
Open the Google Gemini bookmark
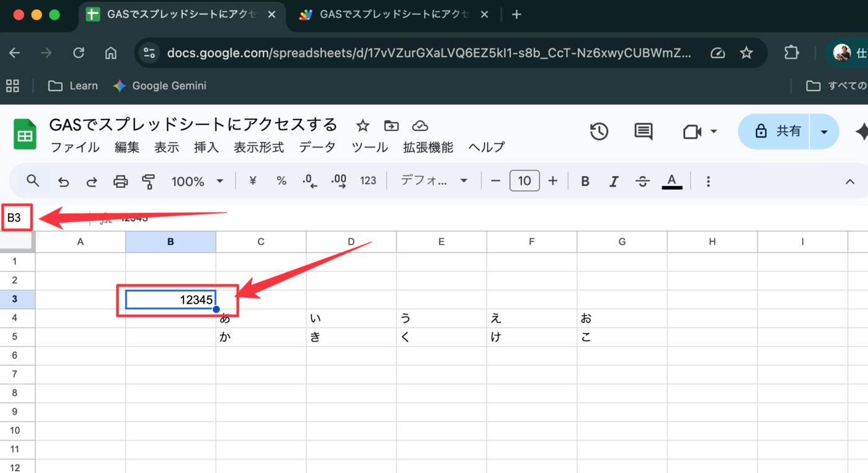pos(160,86)
